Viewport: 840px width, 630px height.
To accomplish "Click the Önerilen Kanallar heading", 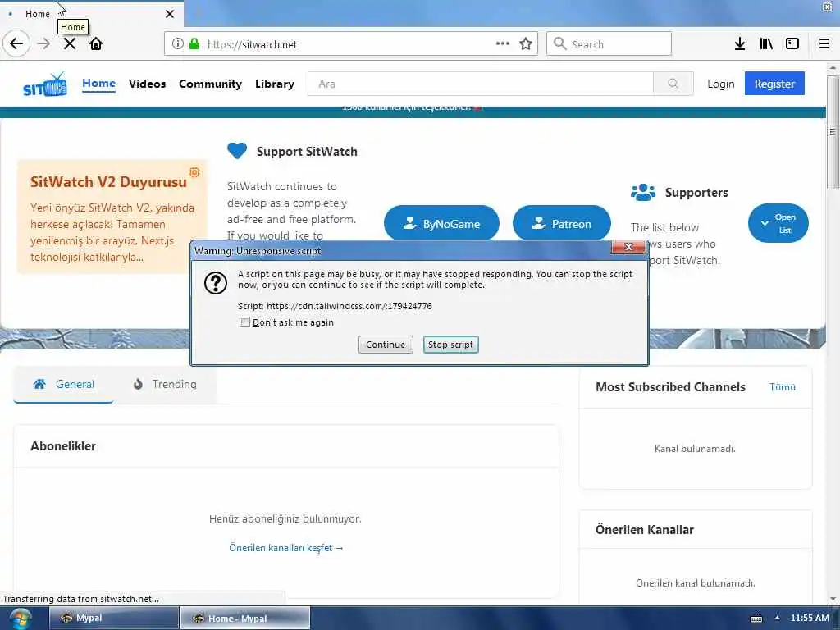I will click(645, 529).
